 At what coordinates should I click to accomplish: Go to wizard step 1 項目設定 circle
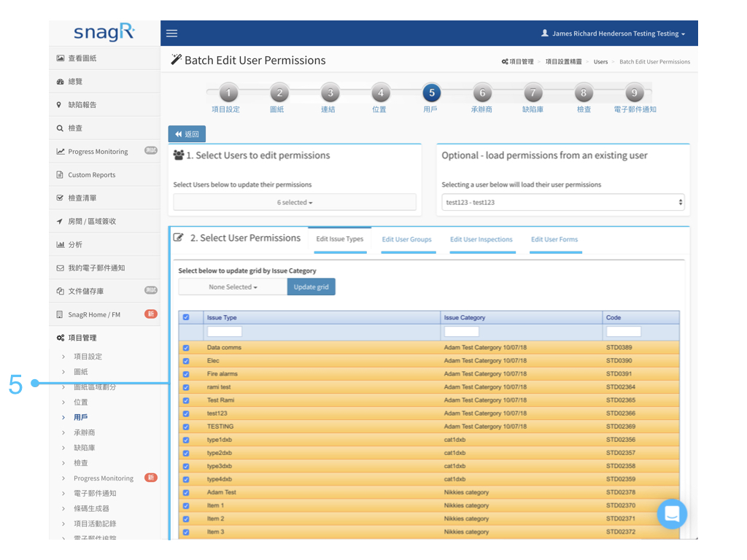point(228,93)
